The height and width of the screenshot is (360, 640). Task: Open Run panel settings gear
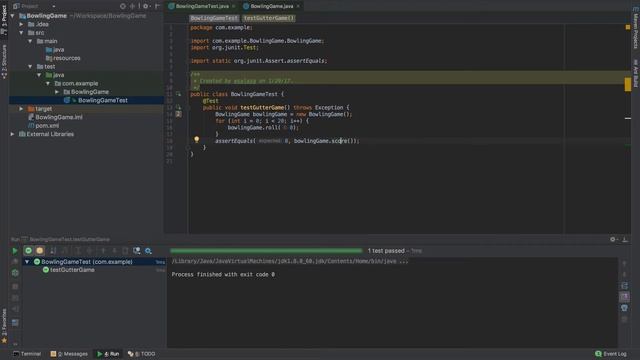point(613,240)
